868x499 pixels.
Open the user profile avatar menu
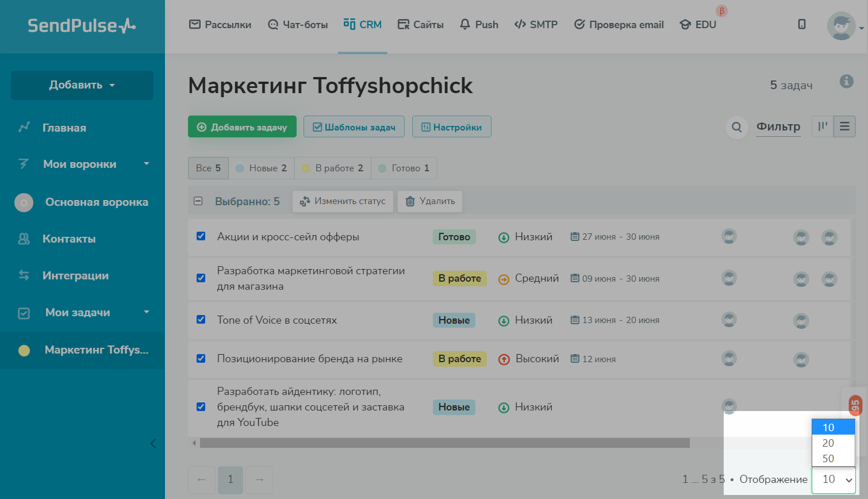(x=841, y=26)
